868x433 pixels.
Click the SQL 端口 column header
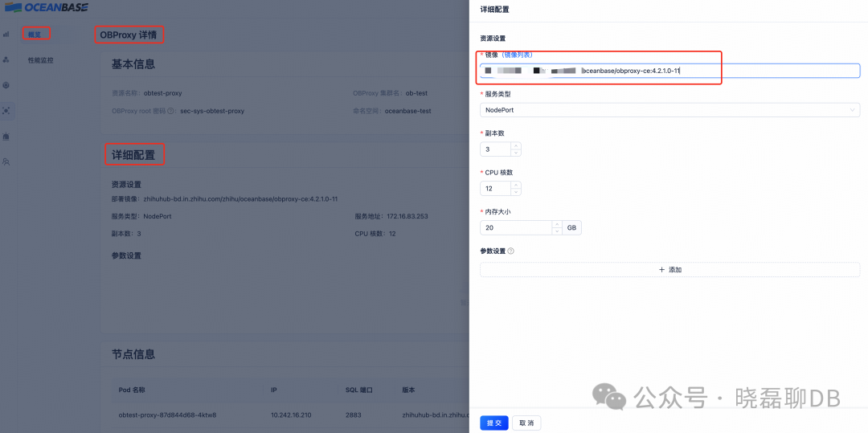[x=358, y=390]
